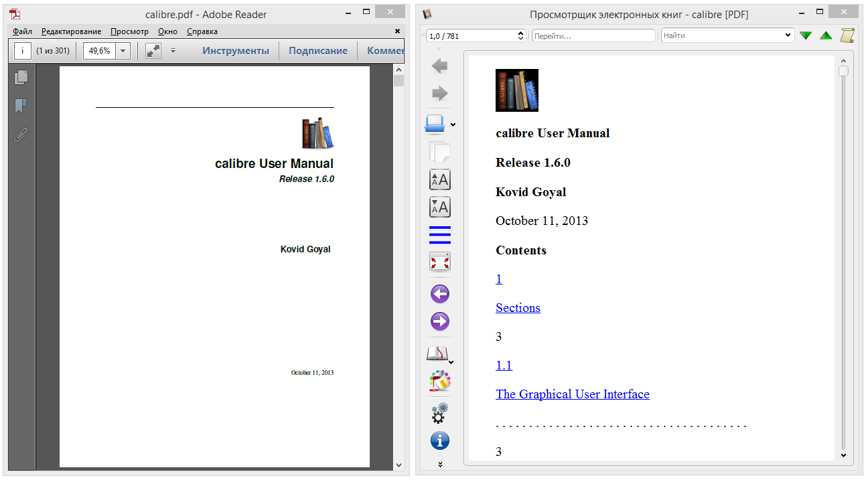868x480 pixels.
Task: Click the page number field in Adobe Reader
Action: click(x=23, y=51)
